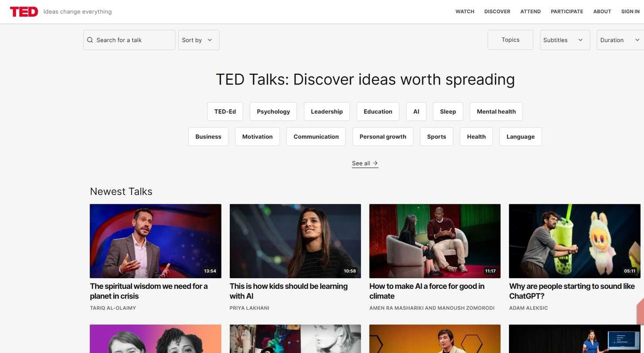
Task: Open the ATTEND menu
Action: coord(530,12)
